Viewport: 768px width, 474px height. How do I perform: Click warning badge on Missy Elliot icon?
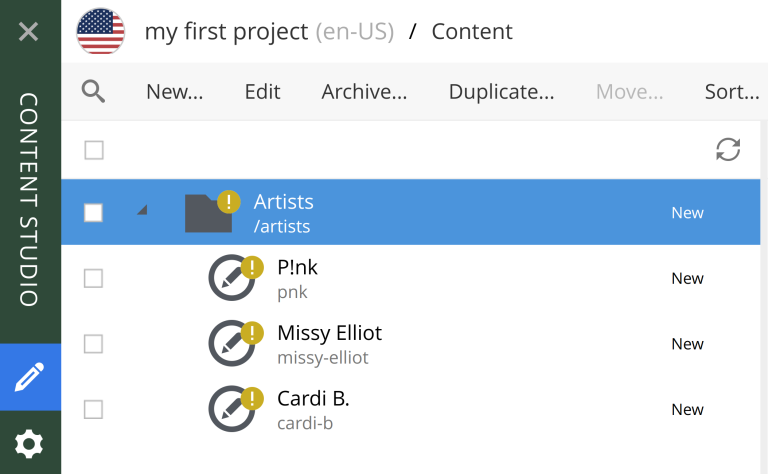[252, 333]
